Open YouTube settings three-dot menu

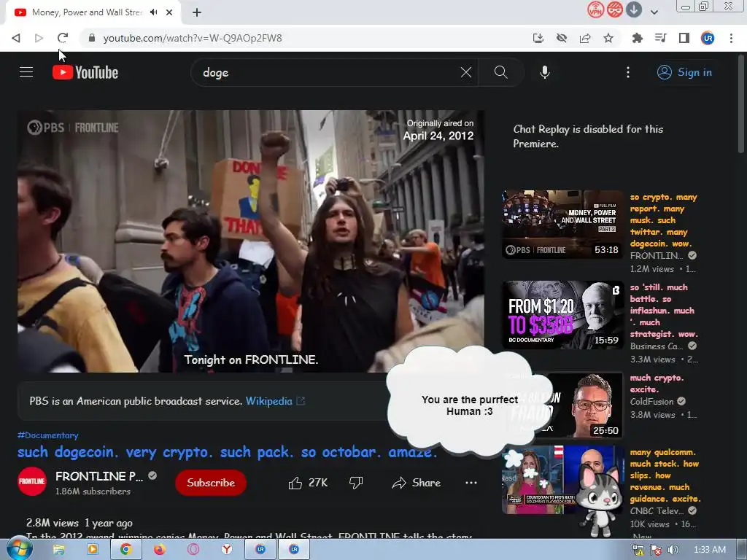click(x=628, y=72)
